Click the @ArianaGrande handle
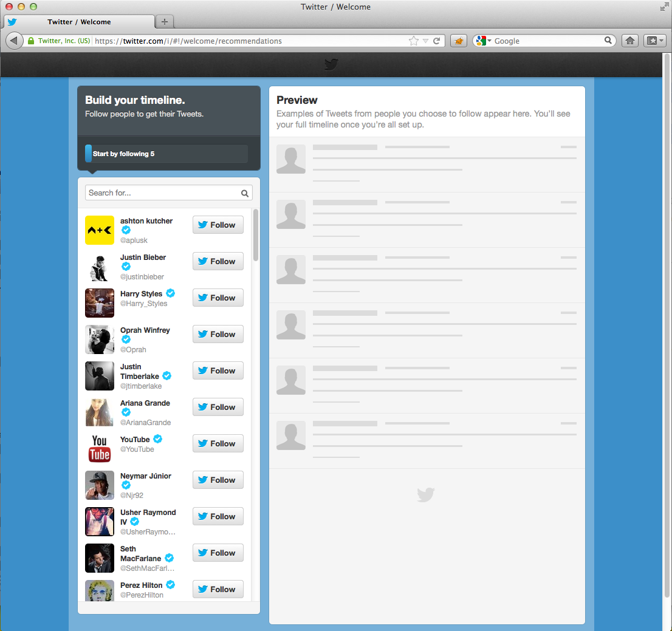 [145, 422]
